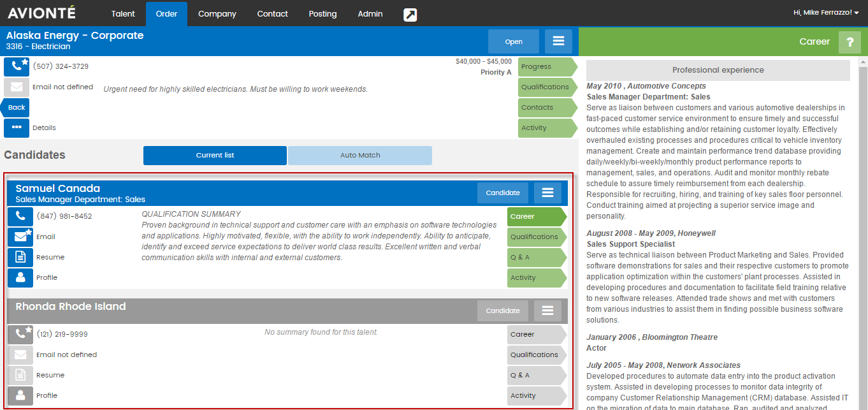Screen dimensions: 868x410
Task: Click the external link arrow icon in top navigation
Action: [x=410, y=15]
